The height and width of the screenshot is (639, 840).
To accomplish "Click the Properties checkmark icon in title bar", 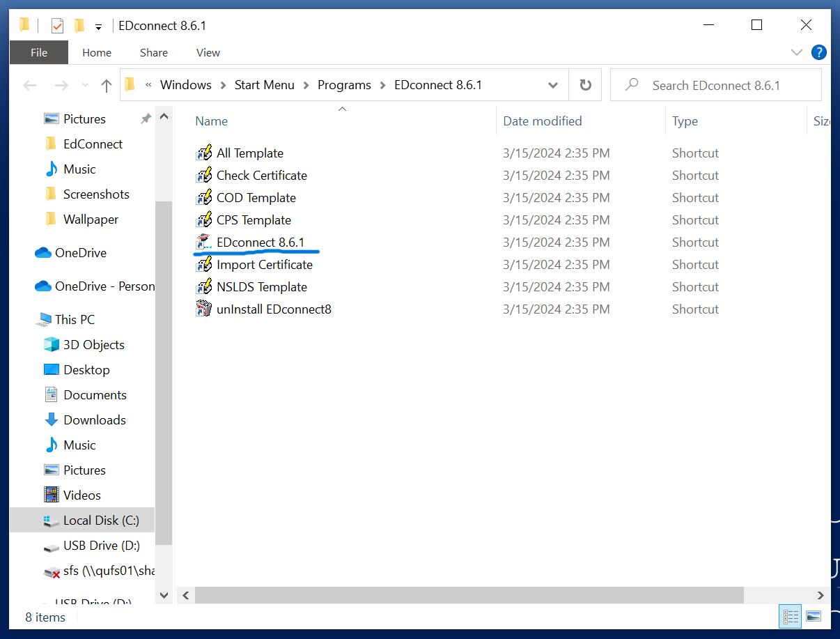I will 57,26.
